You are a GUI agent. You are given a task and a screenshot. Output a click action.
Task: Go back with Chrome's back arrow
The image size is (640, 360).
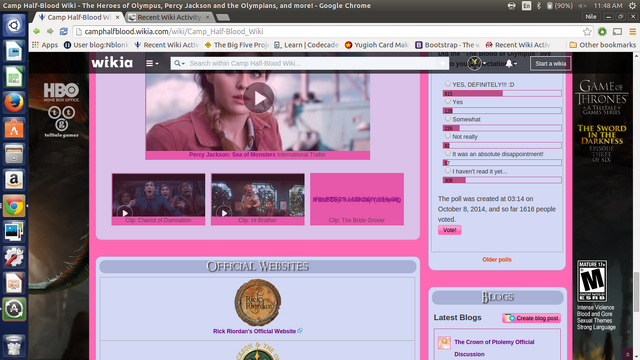click(37, 31)
